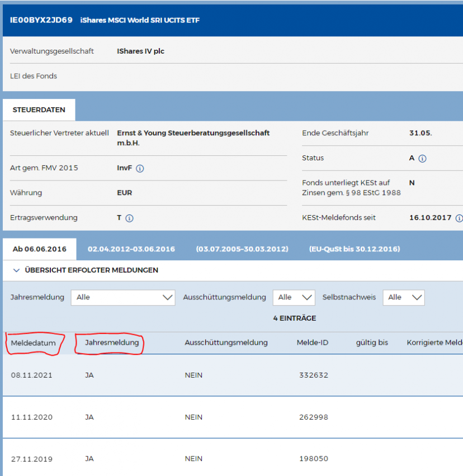
Task: Click KESt-Meldefonds seit date 16.10.2017
Action: [x=430, y=218]
